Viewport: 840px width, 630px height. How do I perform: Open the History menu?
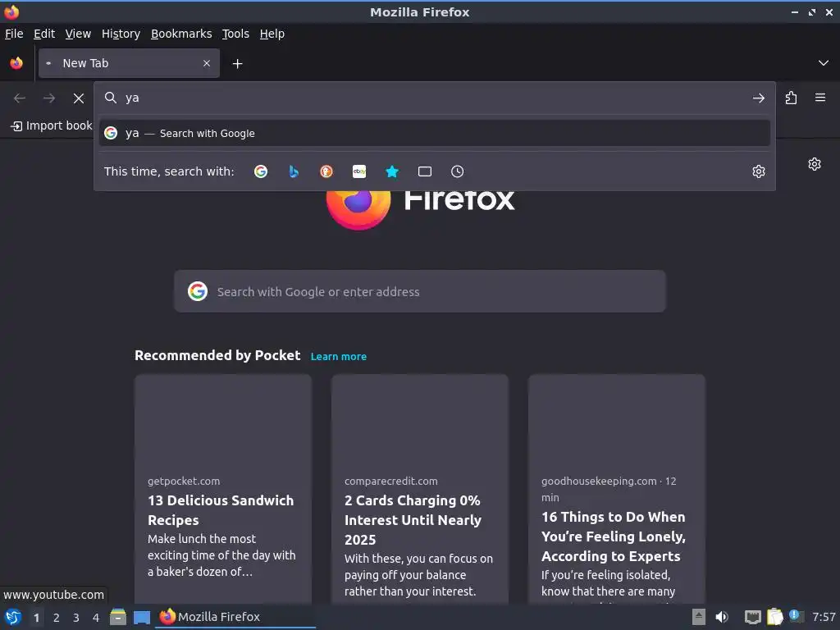[121, 34]
